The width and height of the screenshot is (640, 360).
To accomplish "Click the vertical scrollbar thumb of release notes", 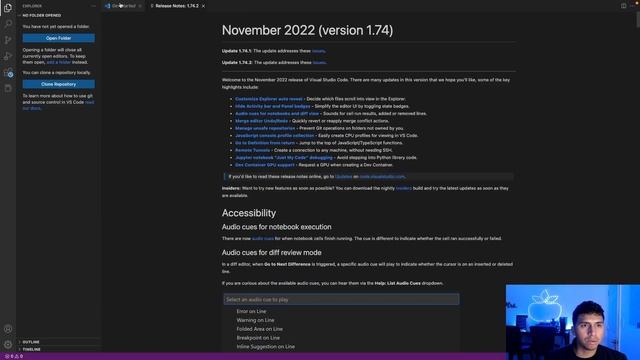I will [638, 19].
